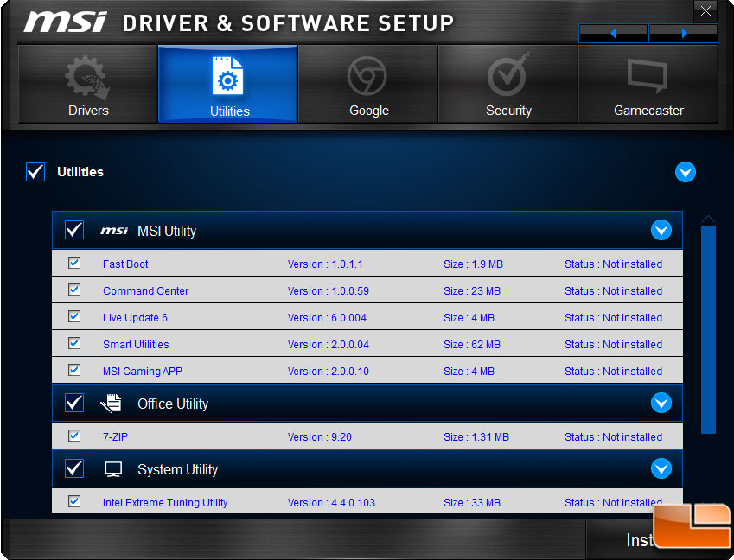Uncheck the Command Center checkbox
This screenshot has width=734, height=560.
coord(74,290)
